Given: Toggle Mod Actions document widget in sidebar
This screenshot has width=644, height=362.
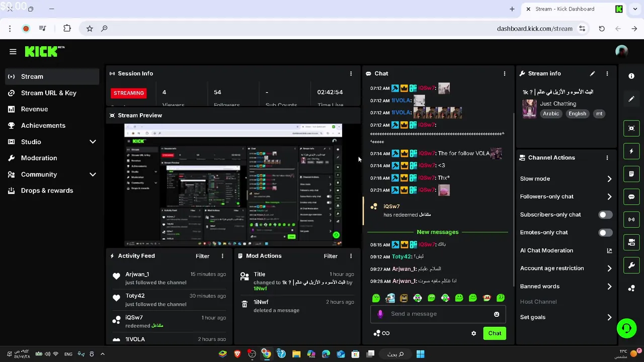Looking at the screenshot, I should [631, 174].
